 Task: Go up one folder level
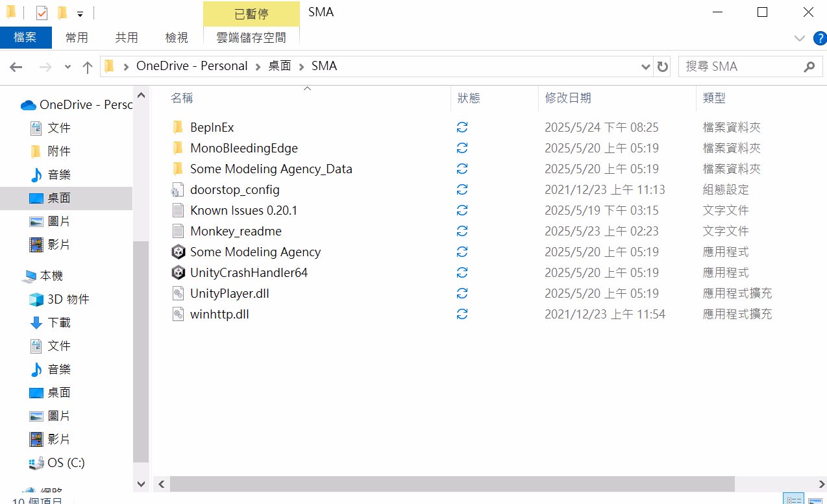pos(88,67)
